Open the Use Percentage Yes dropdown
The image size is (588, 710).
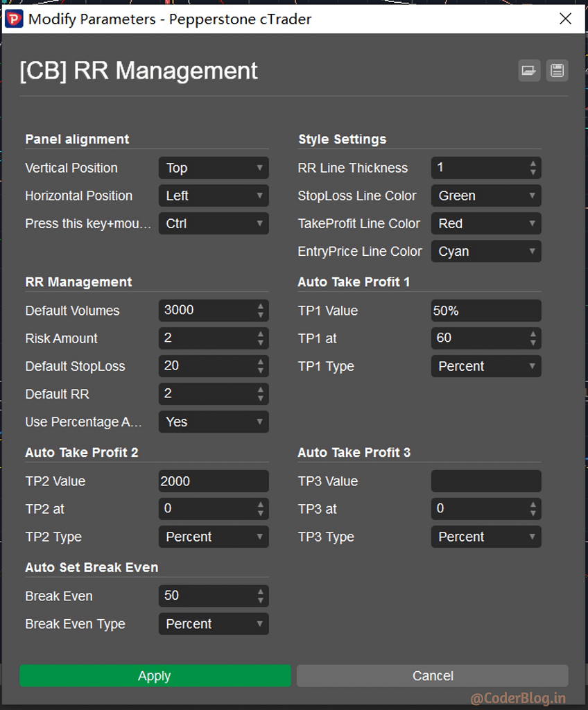coord(214,422)
